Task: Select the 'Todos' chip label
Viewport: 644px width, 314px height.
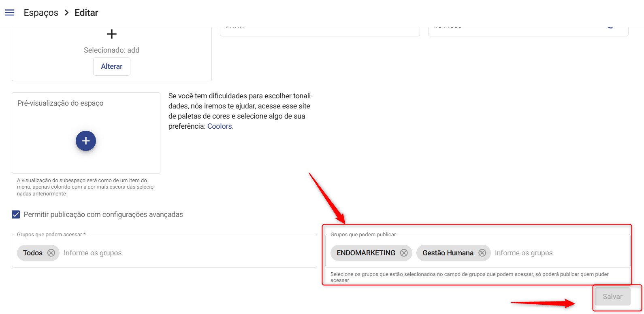Action: coord(33,253)
